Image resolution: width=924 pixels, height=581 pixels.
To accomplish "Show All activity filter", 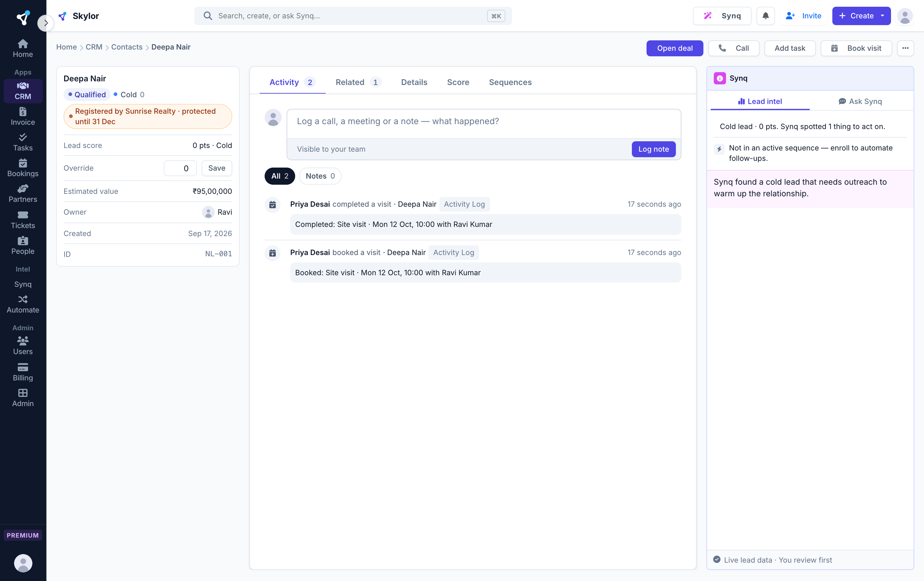I will tap(280, 176).
